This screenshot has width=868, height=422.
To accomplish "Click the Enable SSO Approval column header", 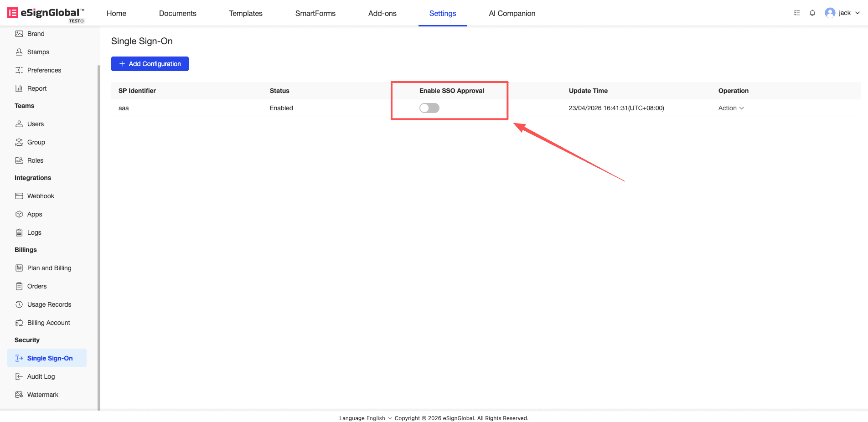I will [452, 91].
